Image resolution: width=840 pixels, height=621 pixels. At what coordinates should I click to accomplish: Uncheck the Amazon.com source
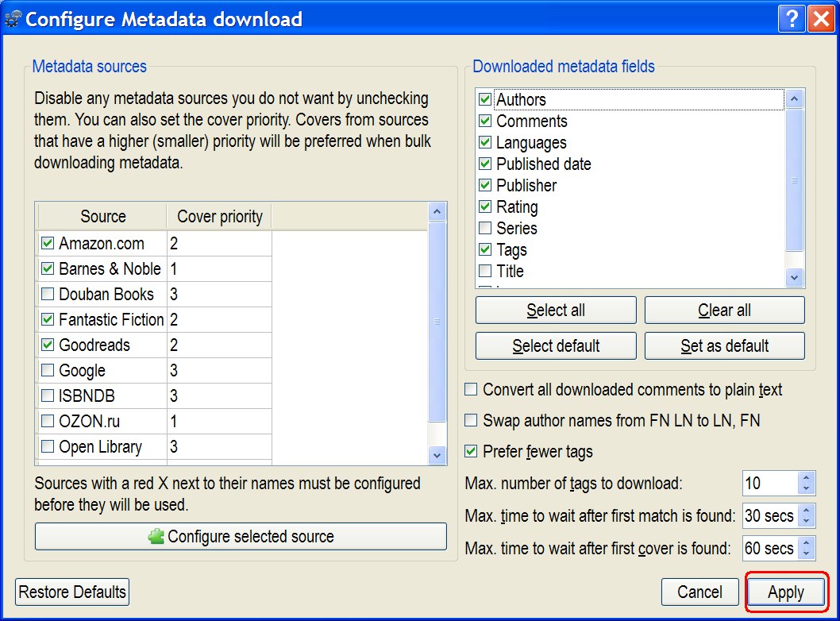[x=48, y=243]
